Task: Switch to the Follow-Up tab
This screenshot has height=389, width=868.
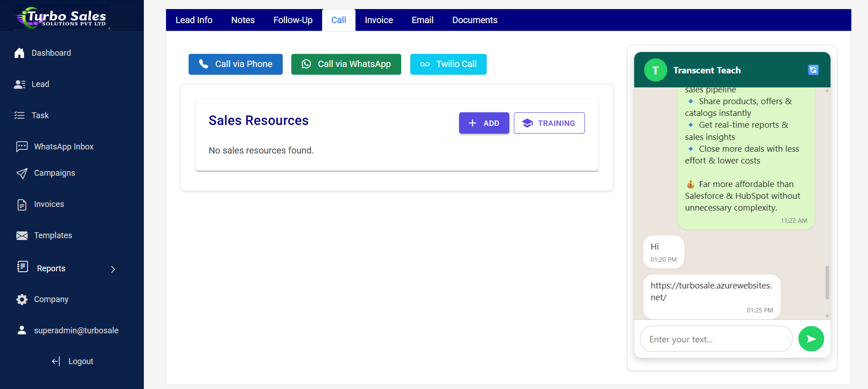Action: tap(293, 20)
